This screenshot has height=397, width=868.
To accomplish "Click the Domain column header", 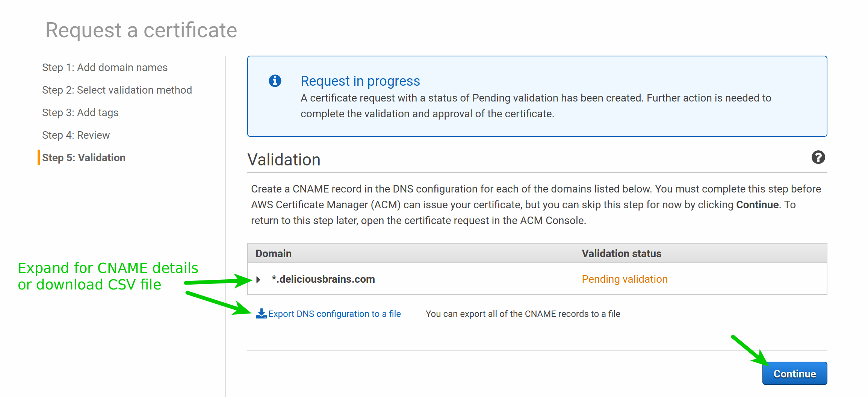I will coord(274,253).
